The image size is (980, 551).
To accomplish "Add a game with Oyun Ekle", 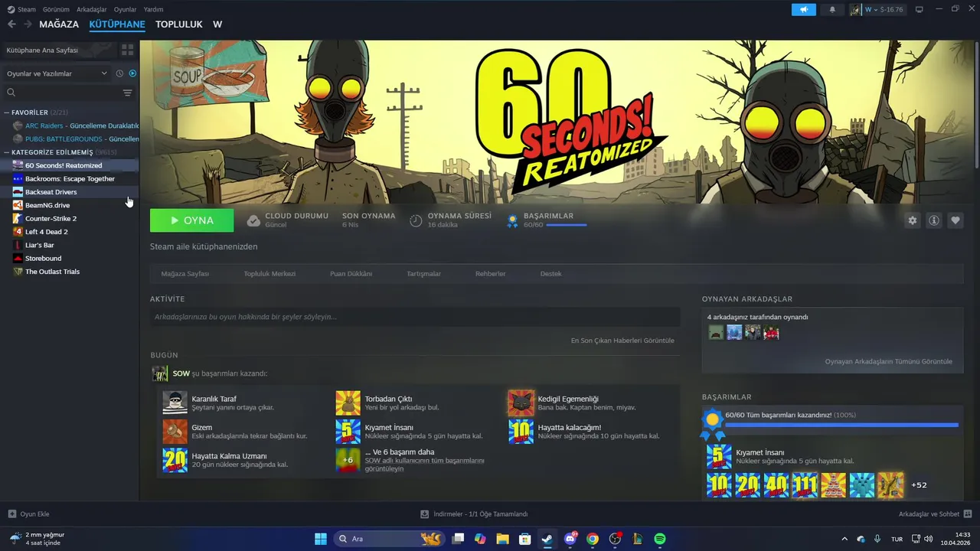I will pos(29,514).
